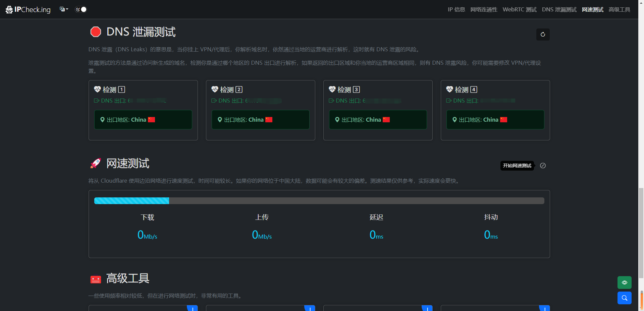
Task: Click the blue search floating button
Action: [624, 298]
